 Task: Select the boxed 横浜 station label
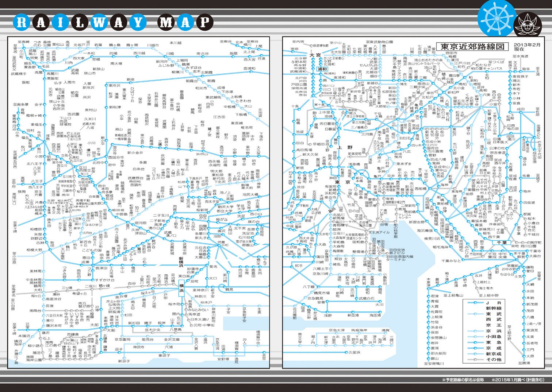(181, 290)
